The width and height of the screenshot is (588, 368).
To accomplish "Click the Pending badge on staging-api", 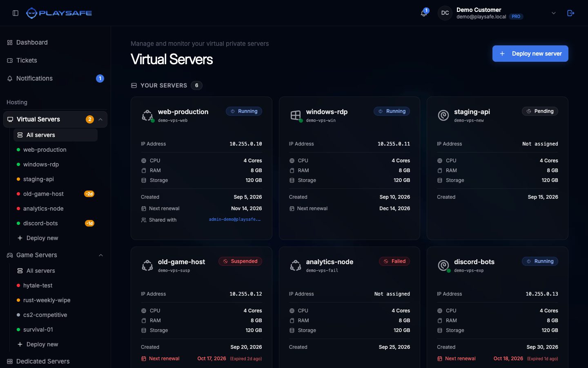I will click(540, 111).
